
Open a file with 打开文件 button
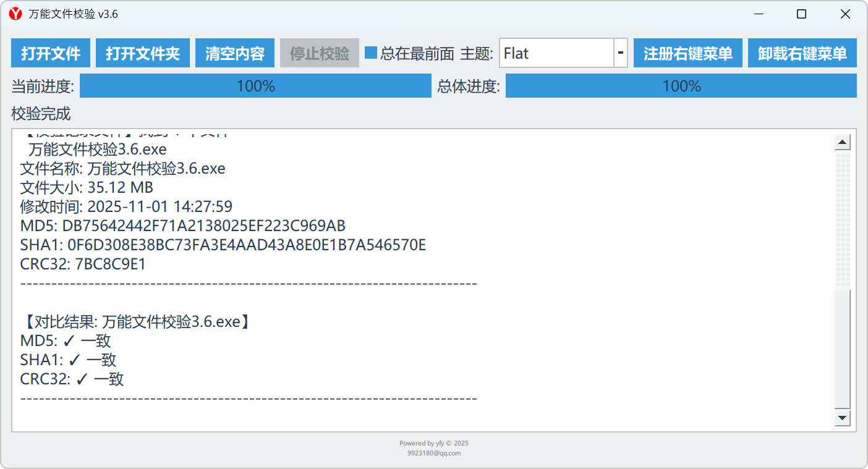(x=50, y=53)
